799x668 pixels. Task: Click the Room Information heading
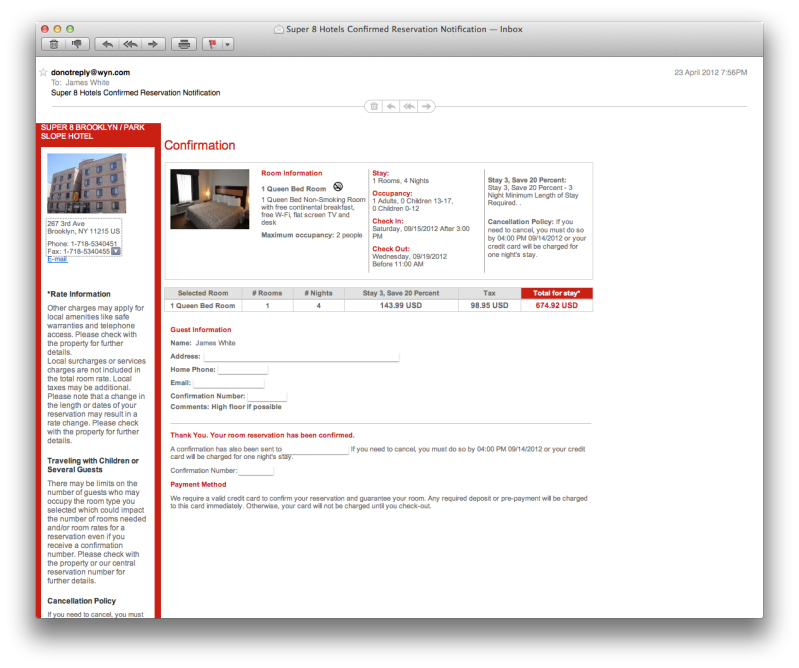point(291,173)
